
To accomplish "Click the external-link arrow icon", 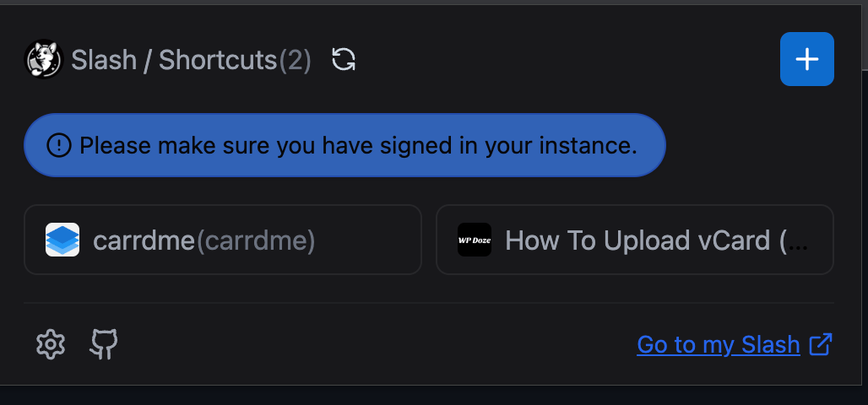I will point(820,344).
